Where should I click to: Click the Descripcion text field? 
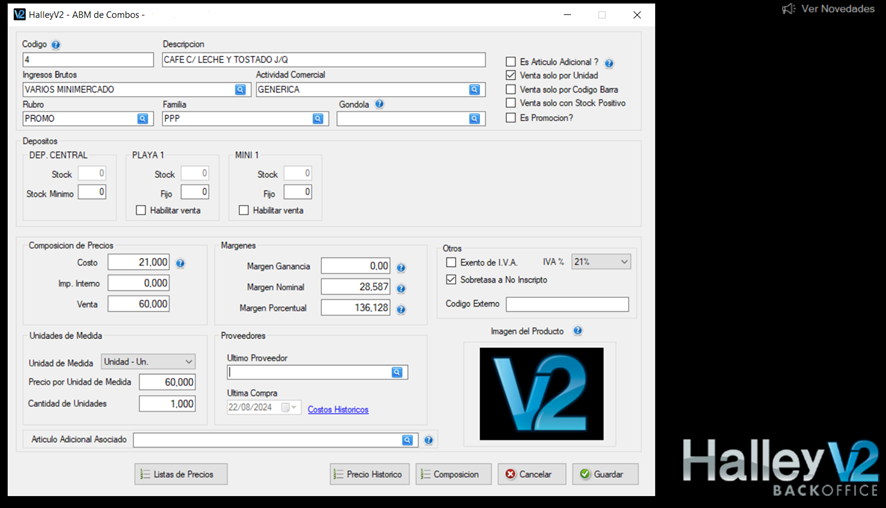tap(324, 59)
